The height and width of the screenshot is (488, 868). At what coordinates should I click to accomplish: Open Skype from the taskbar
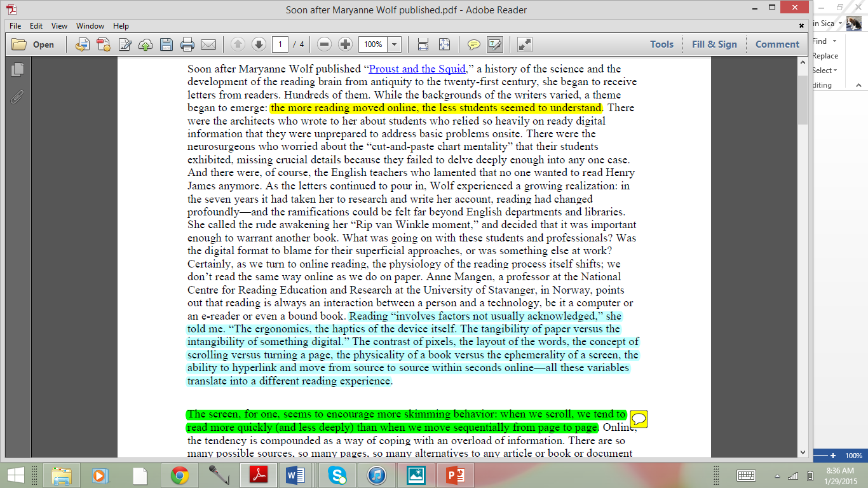(x=337, y=475)
